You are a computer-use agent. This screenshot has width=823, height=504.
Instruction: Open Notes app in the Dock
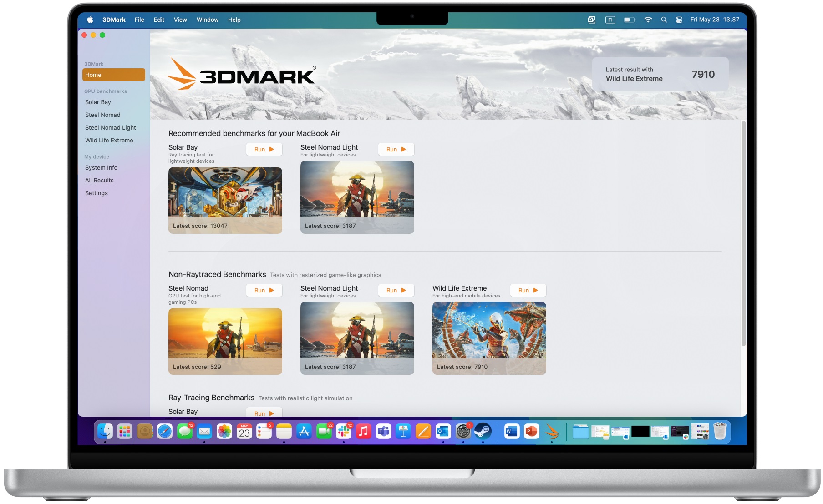(284, 431)
